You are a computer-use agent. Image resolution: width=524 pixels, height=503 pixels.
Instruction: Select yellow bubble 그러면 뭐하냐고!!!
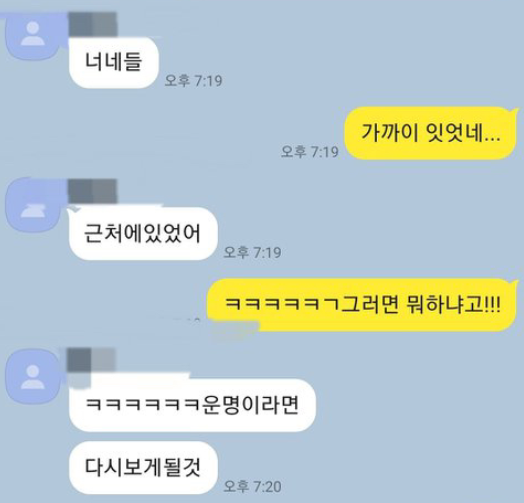pos(363,304)
